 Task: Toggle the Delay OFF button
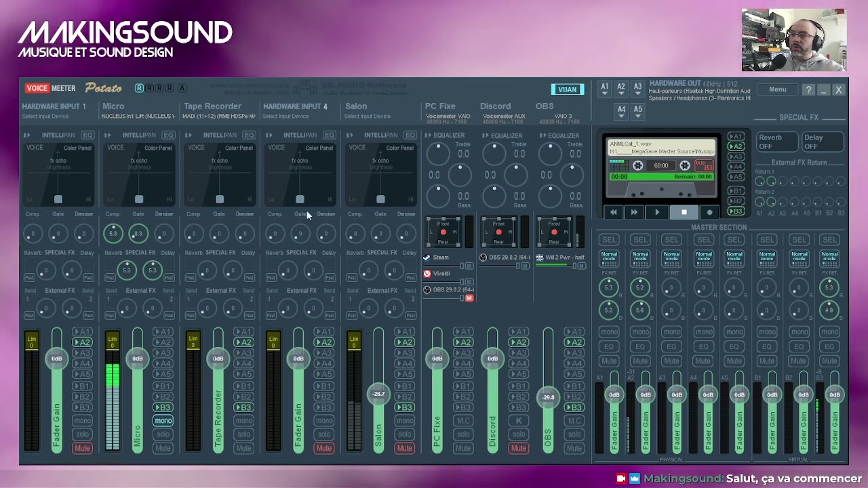823,142
